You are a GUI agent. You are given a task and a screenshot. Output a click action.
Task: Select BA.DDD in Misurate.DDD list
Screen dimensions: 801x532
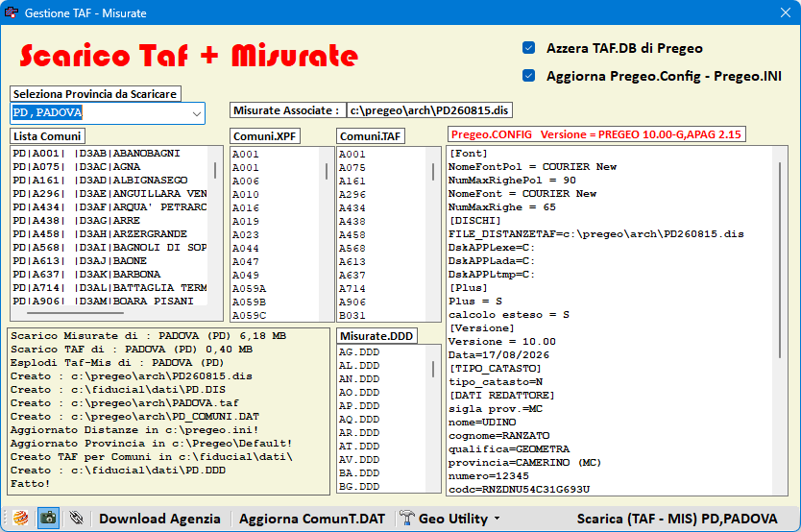[x=382, y=473]
